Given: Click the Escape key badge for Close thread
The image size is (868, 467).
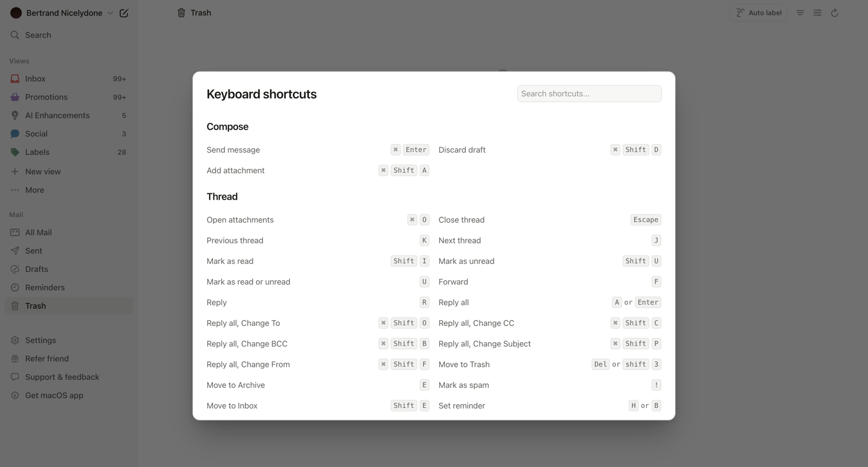Looking at the screenshot, I should click(646, 220).
